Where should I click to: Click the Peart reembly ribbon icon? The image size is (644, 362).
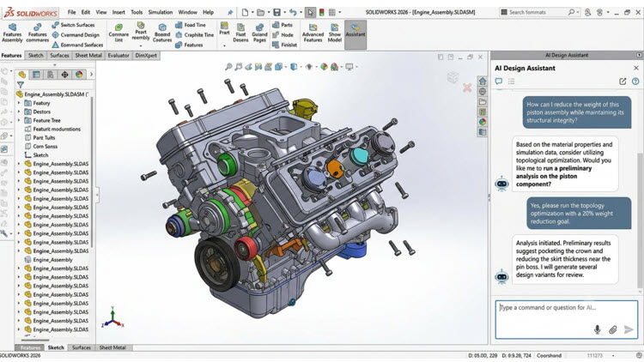coord(141,31)
